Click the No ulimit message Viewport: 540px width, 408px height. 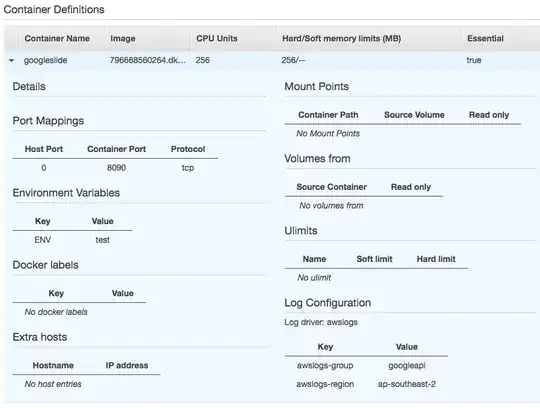314,278
